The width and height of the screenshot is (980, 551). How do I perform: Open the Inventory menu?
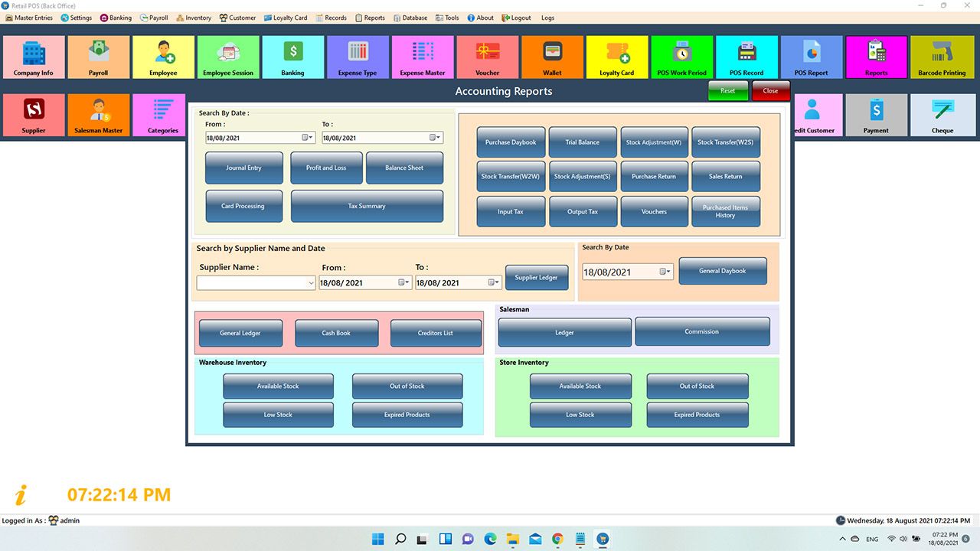[193, 18]
